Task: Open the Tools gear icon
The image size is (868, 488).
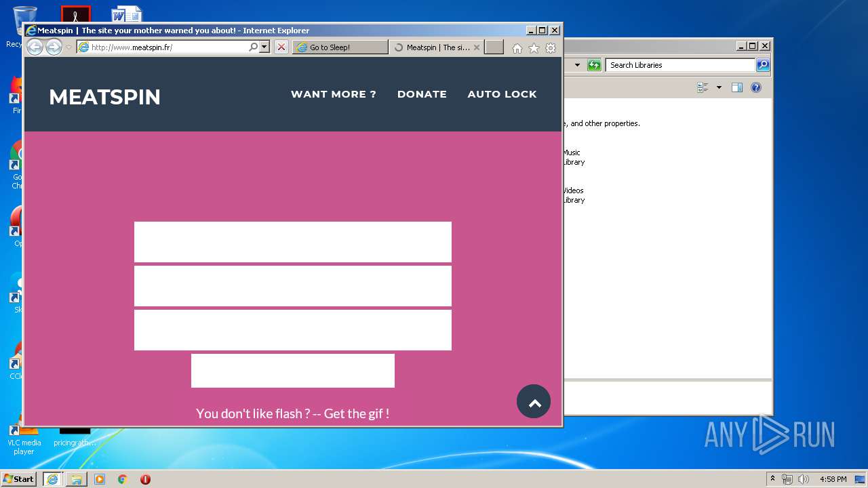Action: (x=551, y=48)
